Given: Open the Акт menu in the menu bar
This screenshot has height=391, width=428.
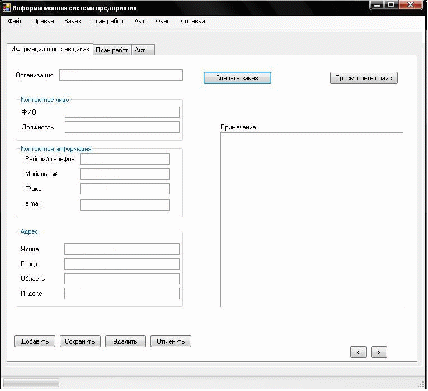Looking at the screenshot, I should [x=139, y=21].
